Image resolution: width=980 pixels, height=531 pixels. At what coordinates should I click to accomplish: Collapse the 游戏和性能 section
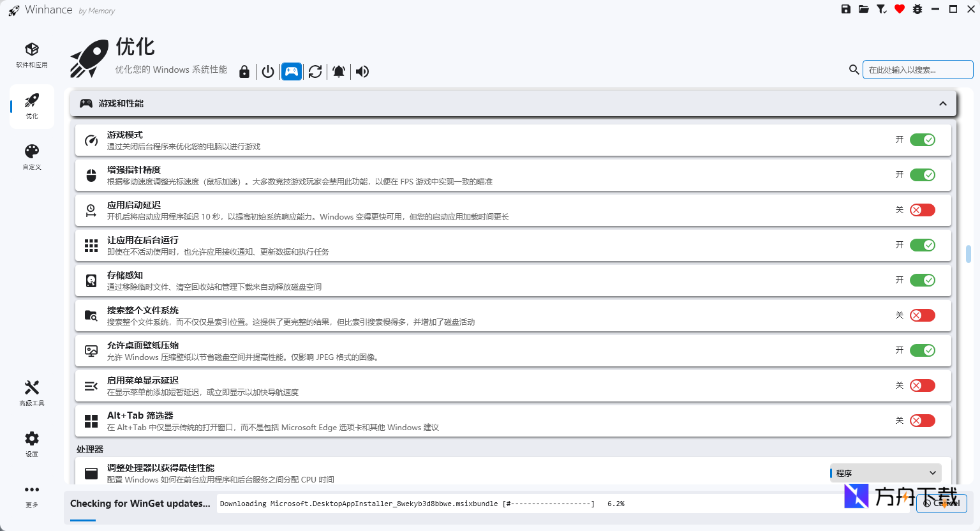coord(942,103)
